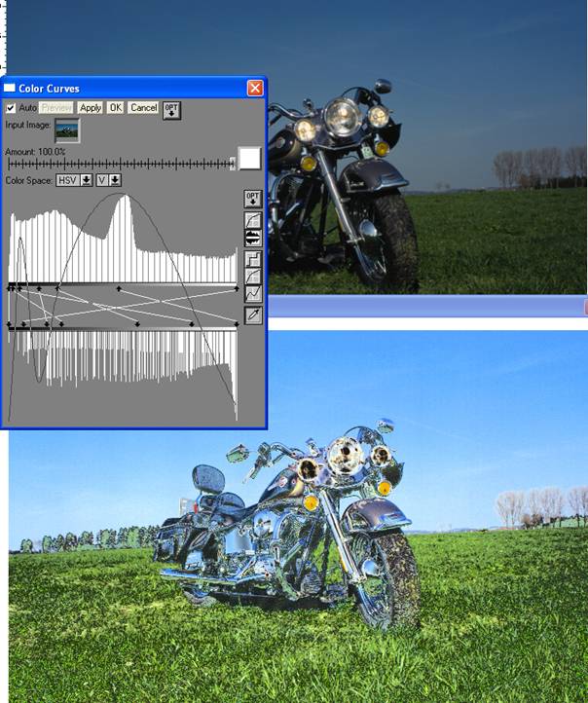Cancel the Color Curves dialog
Viewport: 588px width, 703px height.
click(x=143, y=108)
